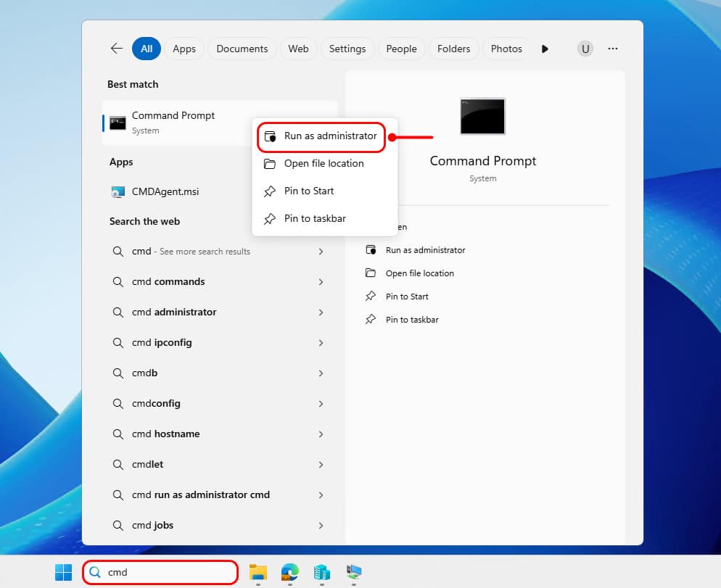This screenshot has height=588, width=721.
Task: Click the Windows Start button
Action: click(x=63, y=572)
